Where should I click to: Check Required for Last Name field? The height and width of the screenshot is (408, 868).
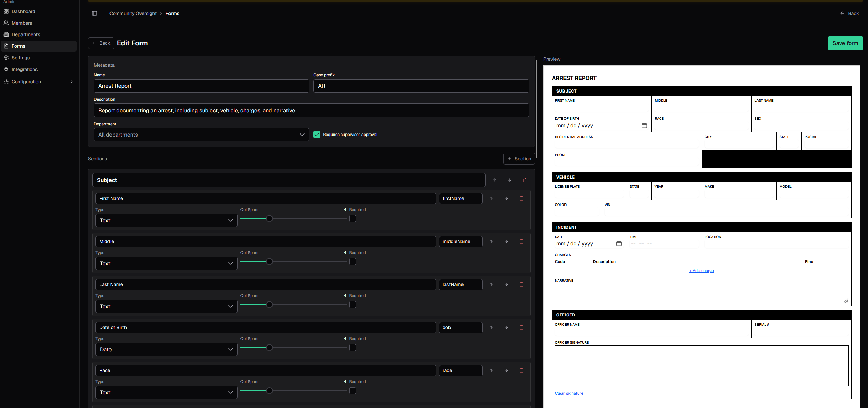click(x=353, y=305)
